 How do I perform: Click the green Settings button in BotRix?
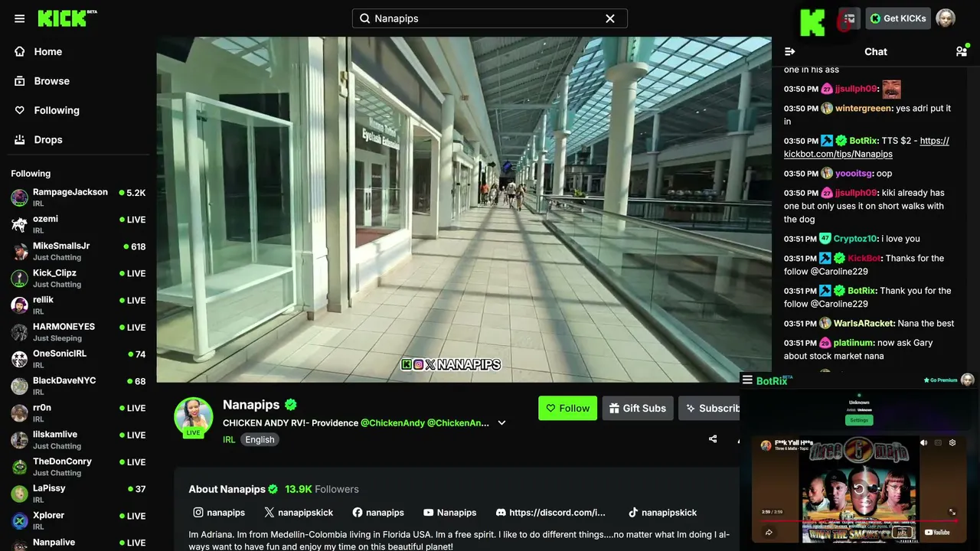pyautogui.click(x=859, y=420)
